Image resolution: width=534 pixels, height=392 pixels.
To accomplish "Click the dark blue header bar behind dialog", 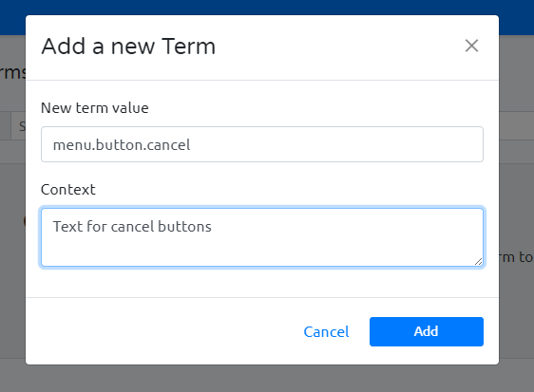I will [x=267, y=8].
